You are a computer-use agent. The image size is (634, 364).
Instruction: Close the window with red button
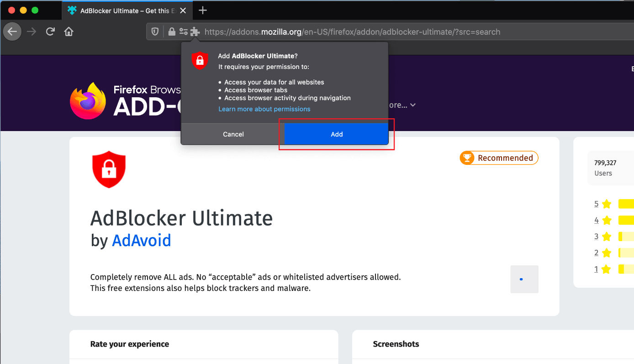[x=12, y=11]
